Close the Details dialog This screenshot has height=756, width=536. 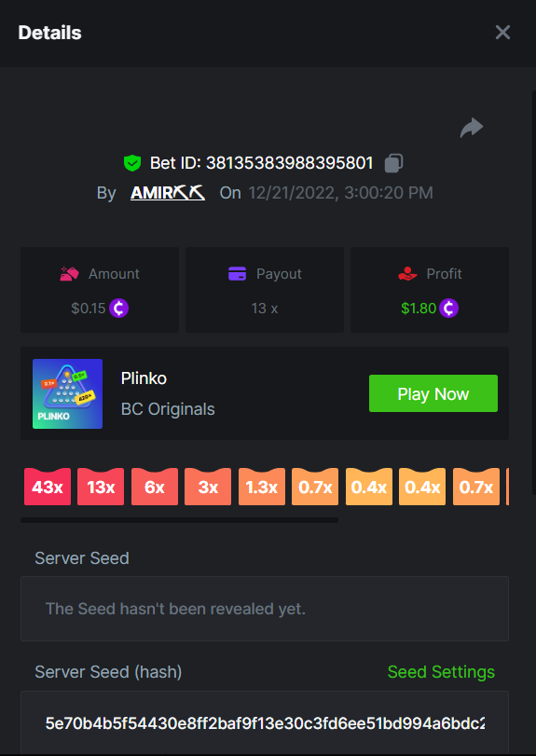(x=502, y=33)
